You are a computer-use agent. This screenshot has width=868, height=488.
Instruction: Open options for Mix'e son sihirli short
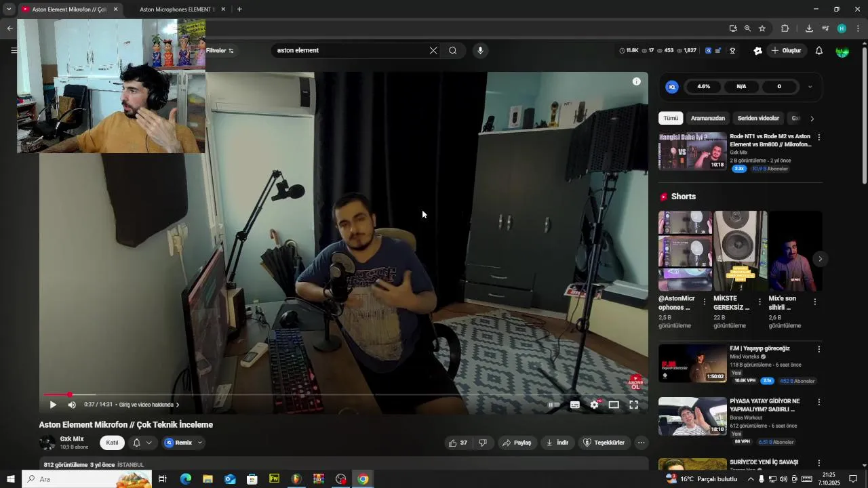[x=814, y=302]
